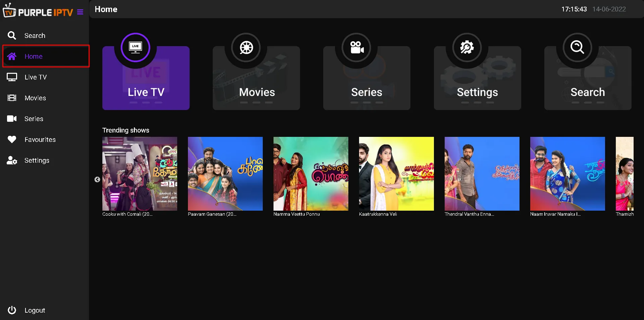
Task: Select Home in the sidebar menu
Action: pos(34,56)
